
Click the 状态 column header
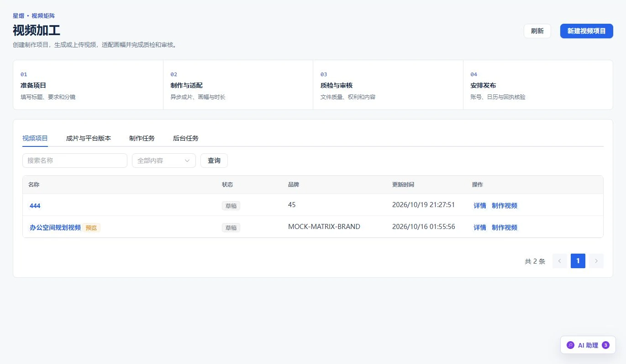coord(227,185)
